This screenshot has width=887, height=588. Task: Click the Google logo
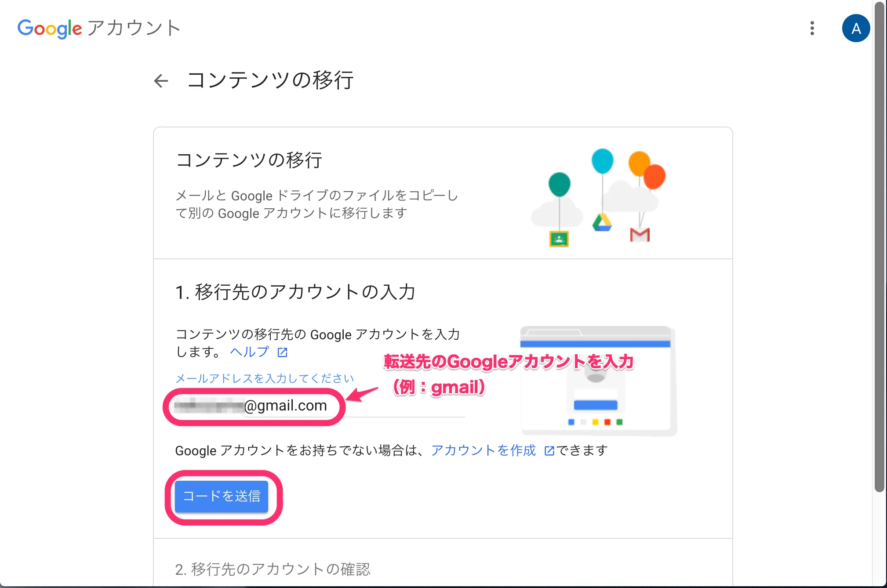50,29
